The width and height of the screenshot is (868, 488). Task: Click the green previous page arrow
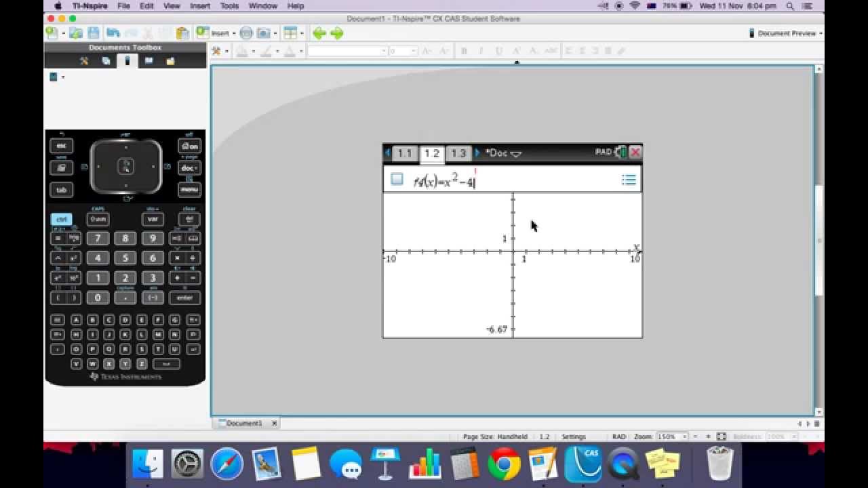[x=319, y=33]
